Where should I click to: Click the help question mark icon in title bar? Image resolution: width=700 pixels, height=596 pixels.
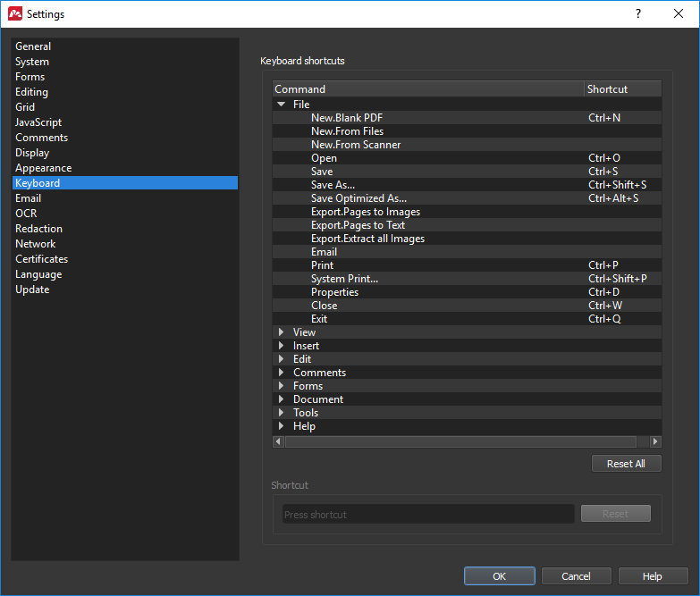pos(638,13)
